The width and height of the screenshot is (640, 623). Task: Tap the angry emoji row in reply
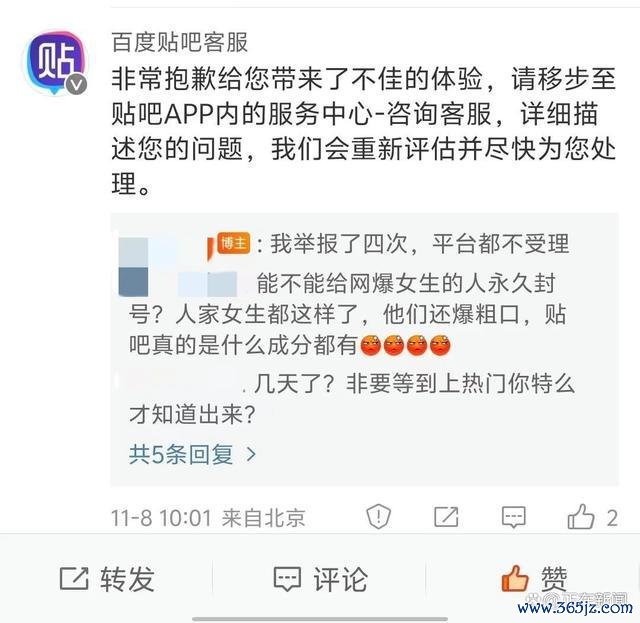point(405,345)
